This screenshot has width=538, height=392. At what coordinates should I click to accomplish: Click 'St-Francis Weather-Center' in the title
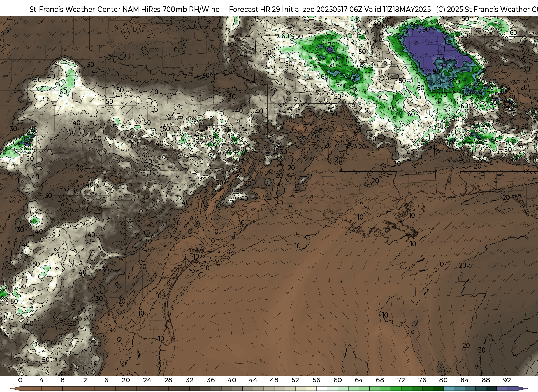[75, 10]
